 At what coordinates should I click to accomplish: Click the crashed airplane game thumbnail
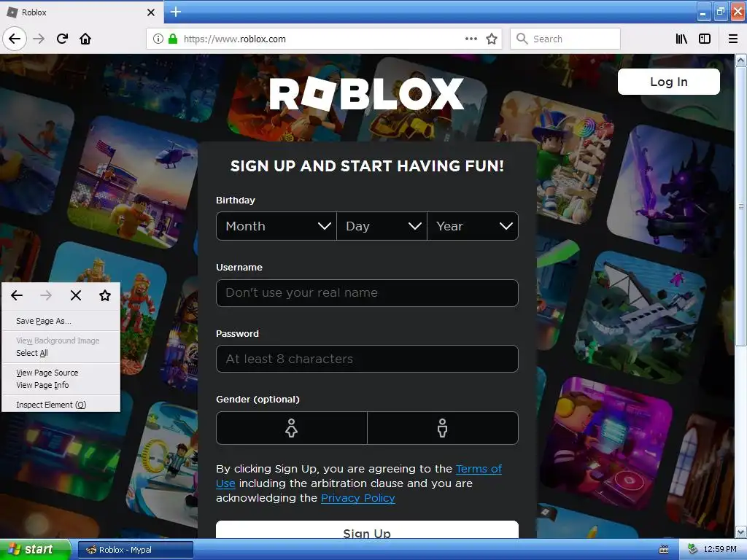[x=640, y=318]
